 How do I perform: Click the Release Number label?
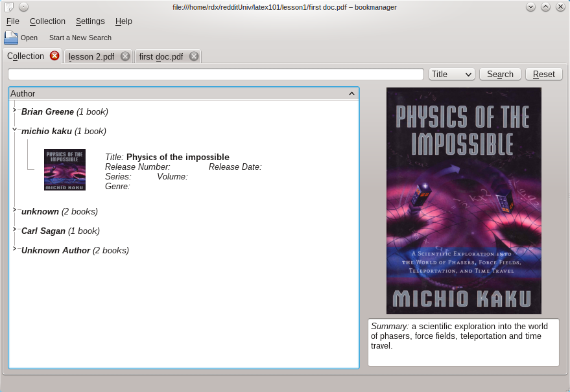(x=137, y=167)
